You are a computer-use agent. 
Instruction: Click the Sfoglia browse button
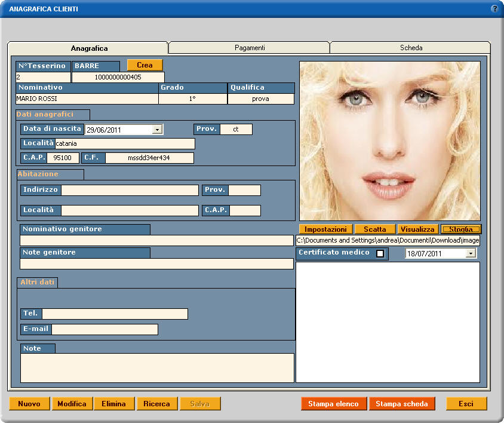460,229
